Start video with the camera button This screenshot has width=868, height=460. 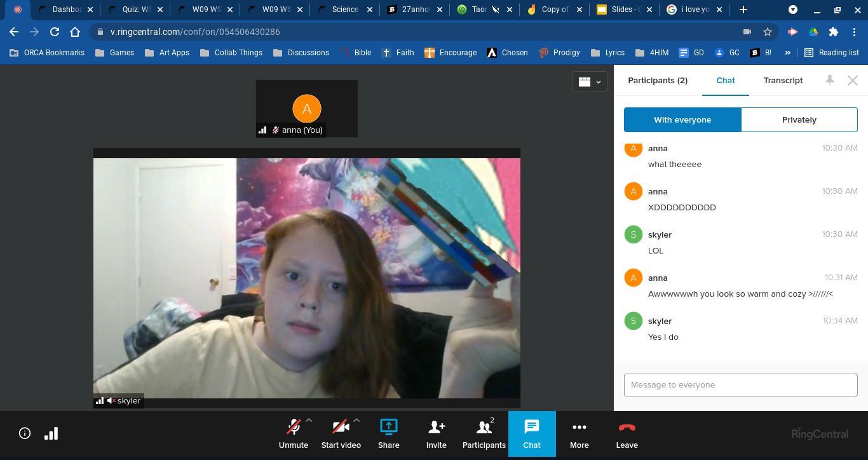[341, 434]
